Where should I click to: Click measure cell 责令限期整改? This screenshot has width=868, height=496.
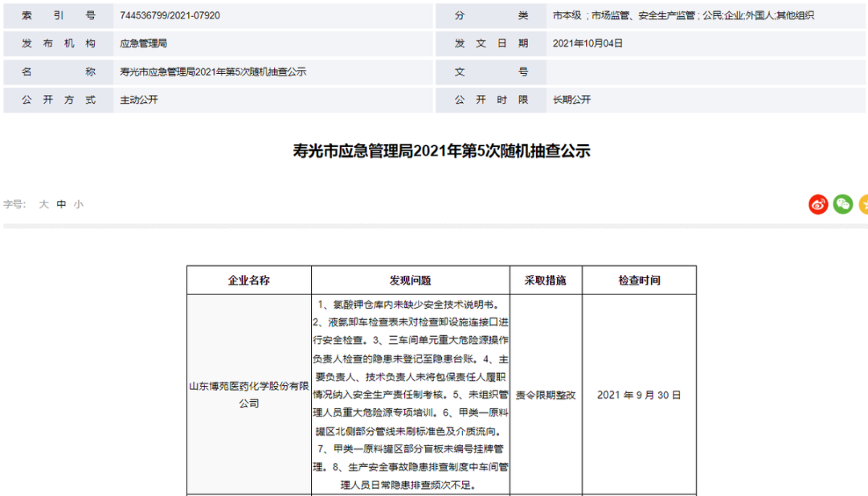tap(546, 395)
